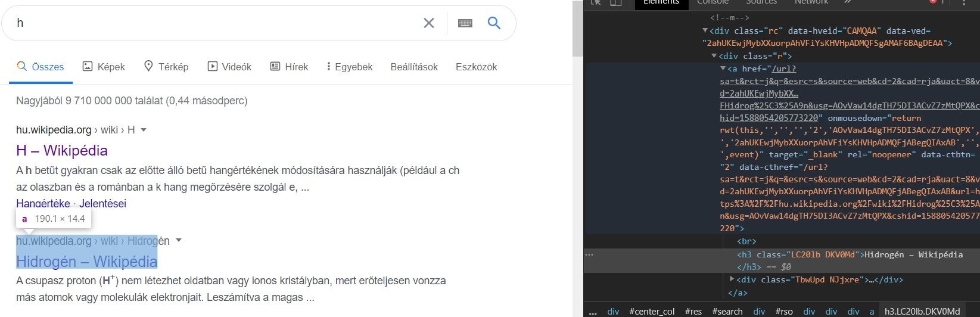Click the #rso breadcrumb

pos(784,311)
